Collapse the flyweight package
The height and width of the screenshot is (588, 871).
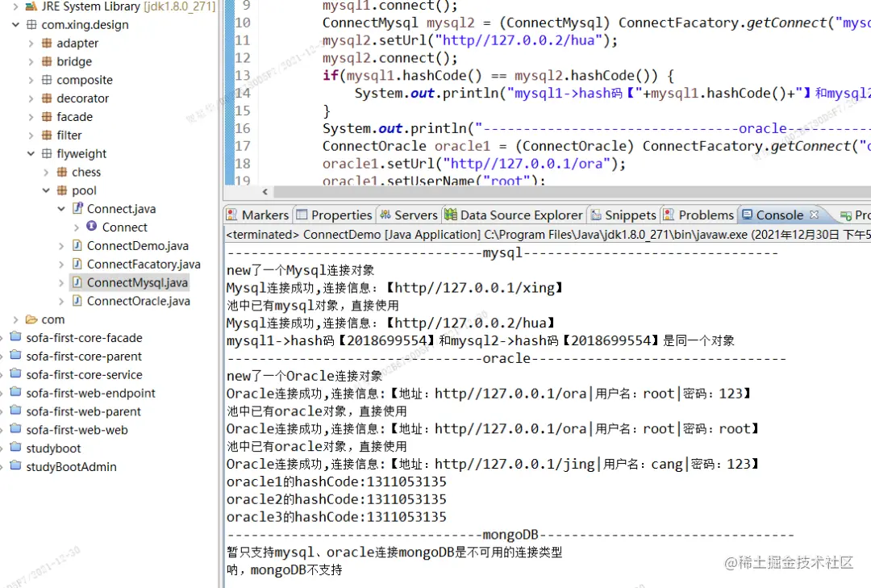[x=31, y=154]
